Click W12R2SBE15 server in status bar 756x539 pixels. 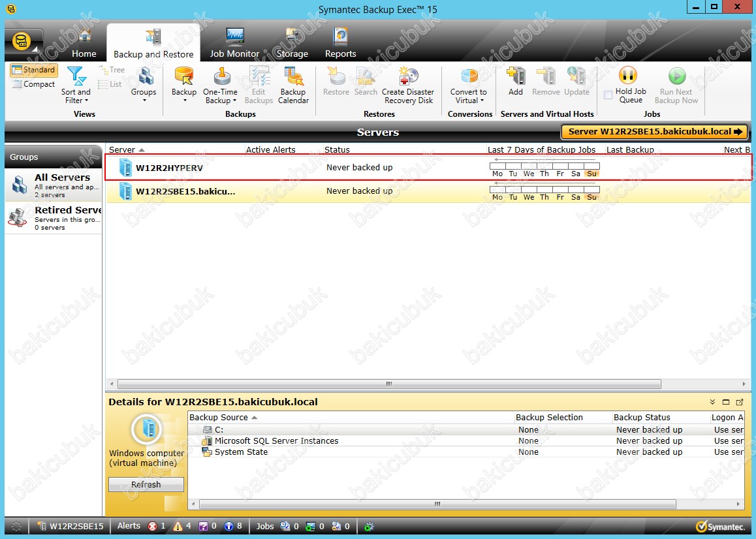click(71, 526)
